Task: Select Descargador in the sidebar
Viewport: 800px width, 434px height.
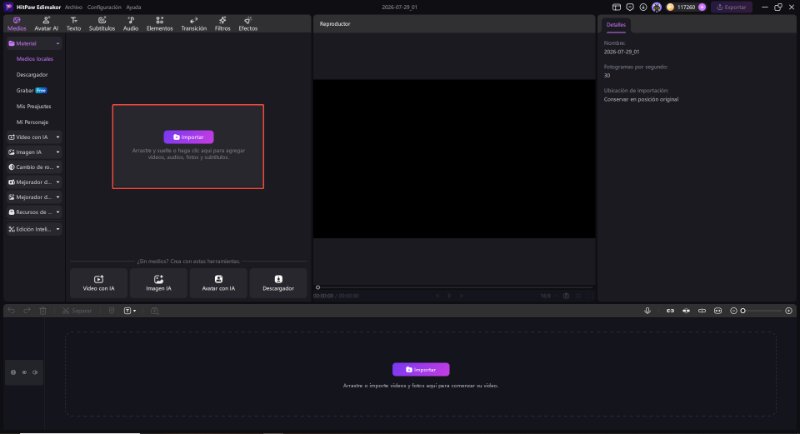Action: [x=32, y=74]
